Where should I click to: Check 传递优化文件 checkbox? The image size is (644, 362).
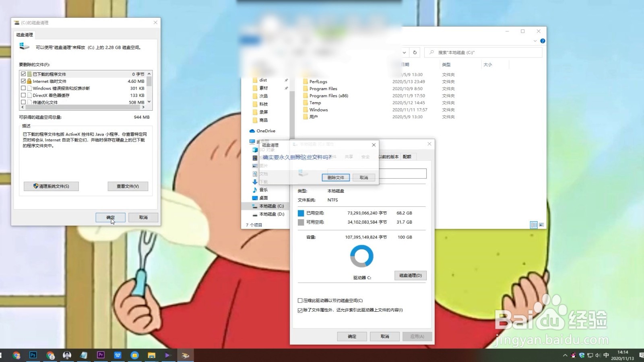[23, 102]
